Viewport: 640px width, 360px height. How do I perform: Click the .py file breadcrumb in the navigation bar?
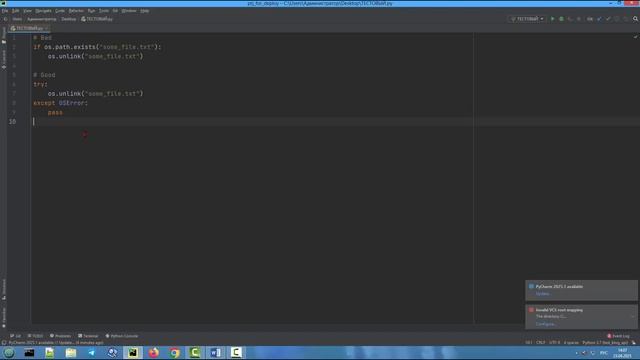(97, 19)
